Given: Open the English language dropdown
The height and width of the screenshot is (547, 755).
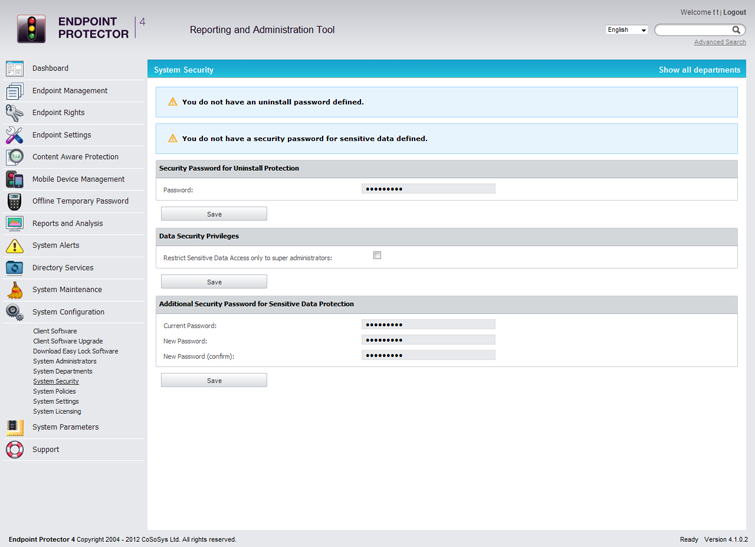Looking at the screenshot, I should [x=626, y=30].
